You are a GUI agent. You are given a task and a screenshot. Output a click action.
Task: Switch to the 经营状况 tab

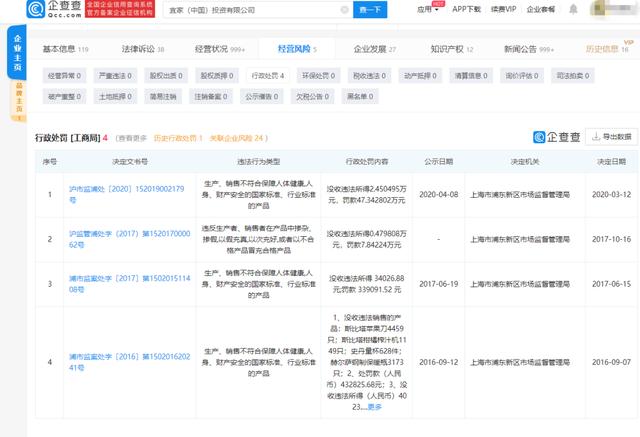click(x=220, y=49)
